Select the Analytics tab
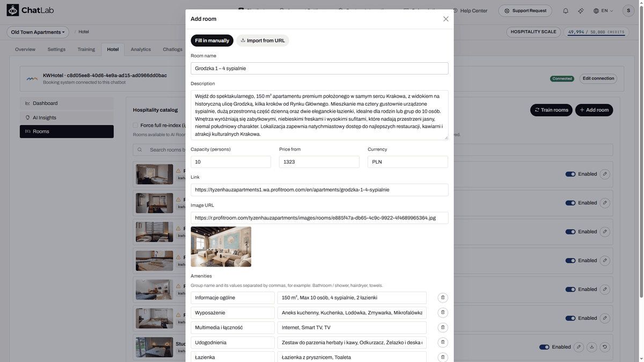This screenshot has width=644, height=362. 141,49
